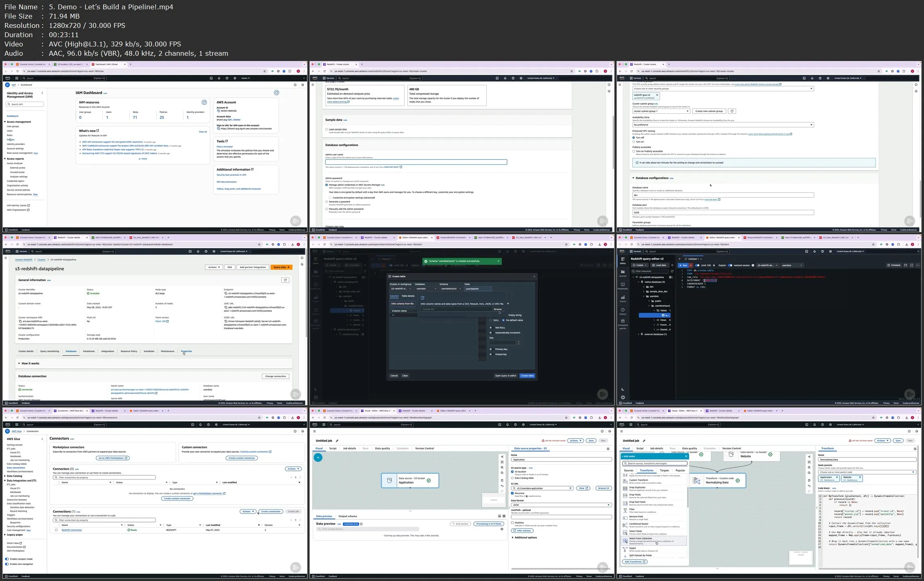This screenshot has width=924, height=581.
Task: Check the Load sample data checkbox
Action: click(x=326, y=130)
